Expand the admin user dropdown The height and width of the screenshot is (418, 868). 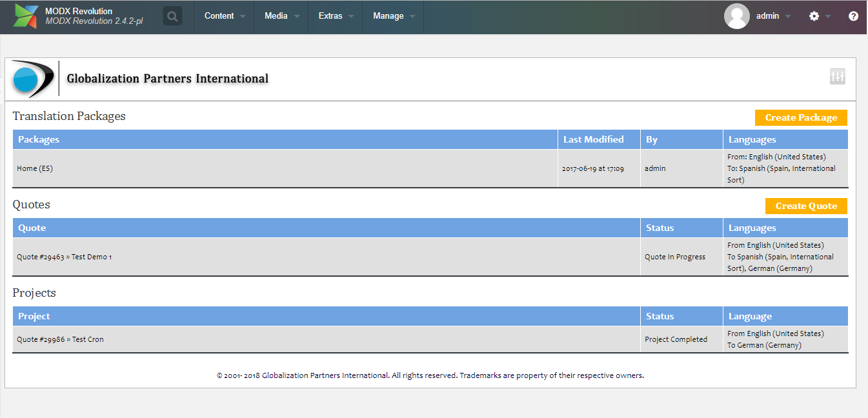click(788, 17)
